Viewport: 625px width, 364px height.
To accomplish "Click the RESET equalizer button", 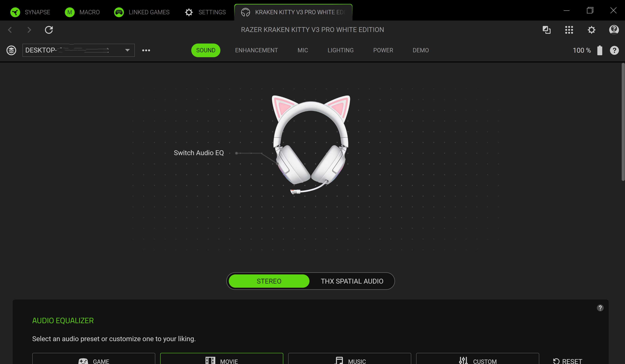I will point(567,361).
